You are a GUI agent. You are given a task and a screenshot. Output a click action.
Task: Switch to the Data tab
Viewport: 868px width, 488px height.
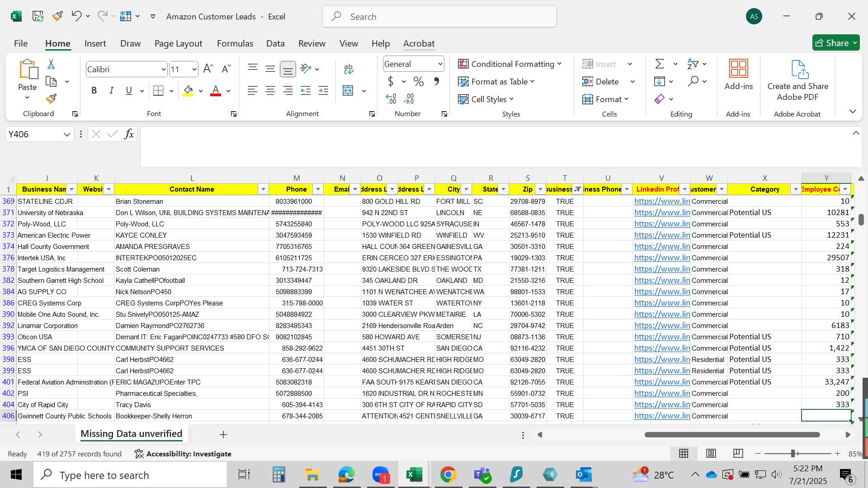(275, 43)
